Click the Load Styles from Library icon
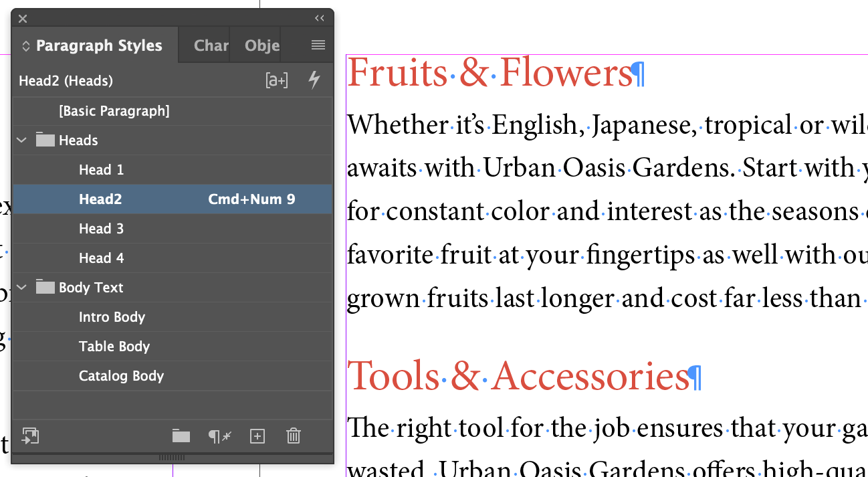Screen dimensions: 868x477 point(30,436)
